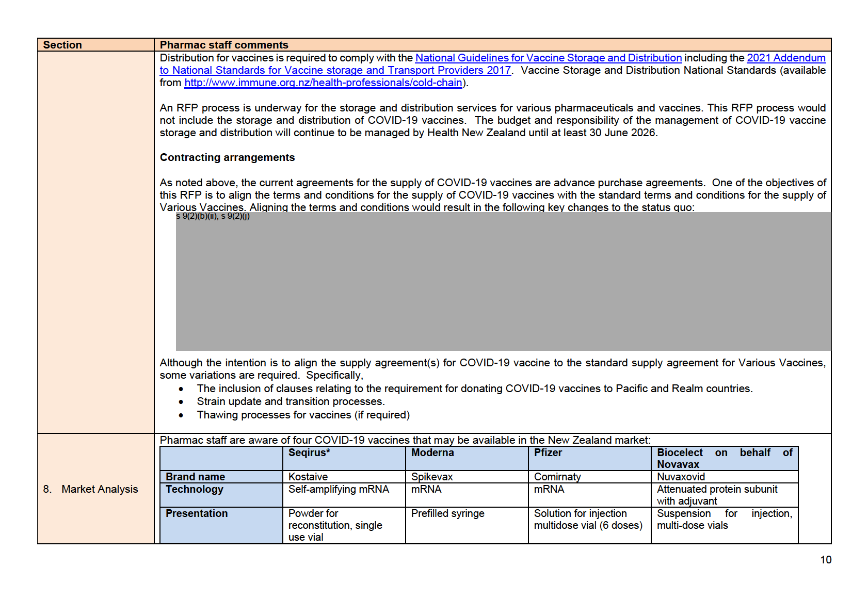Open the National Guidelines for Vaccine Storage link
The width and height of the screenshot is (868, 615).
click(548, 58)
